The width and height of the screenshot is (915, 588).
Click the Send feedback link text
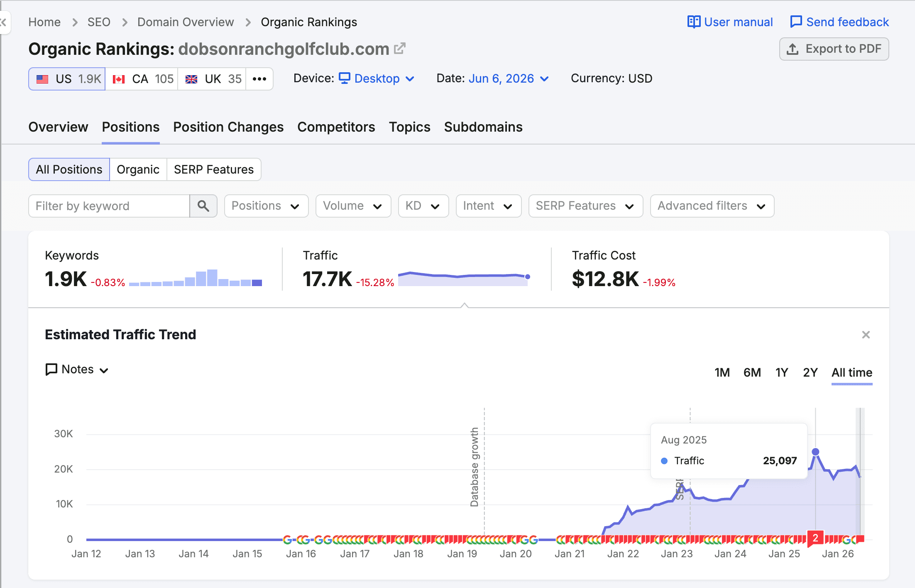pos(847,22)
